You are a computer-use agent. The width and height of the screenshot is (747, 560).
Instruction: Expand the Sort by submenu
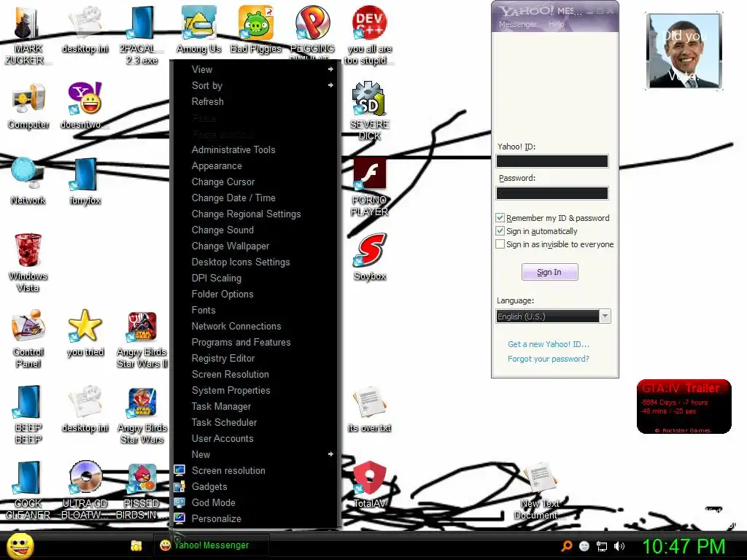[x=256, y=86]
